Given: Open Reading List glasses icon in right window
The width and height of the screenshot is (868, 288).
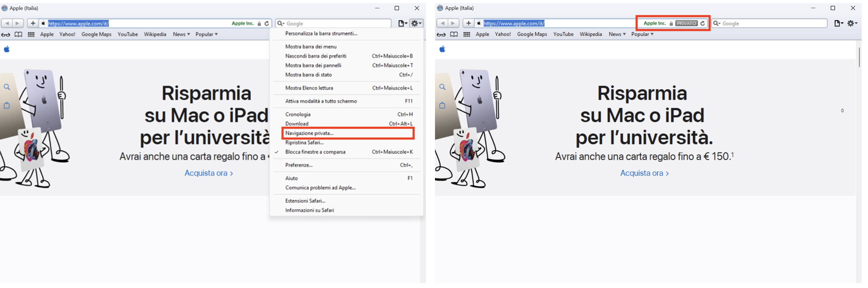Looking at the screenshot, I should point(441,34).
